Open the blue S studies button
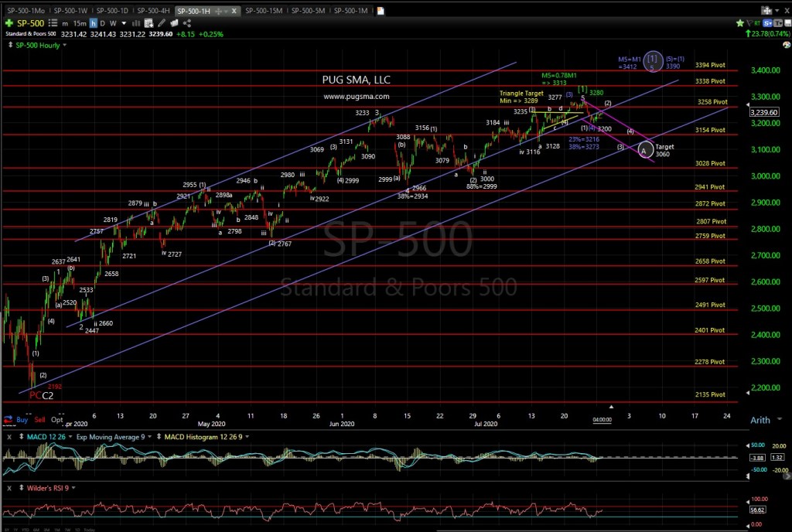The image size is (792, 532). (x=767, y=23)
